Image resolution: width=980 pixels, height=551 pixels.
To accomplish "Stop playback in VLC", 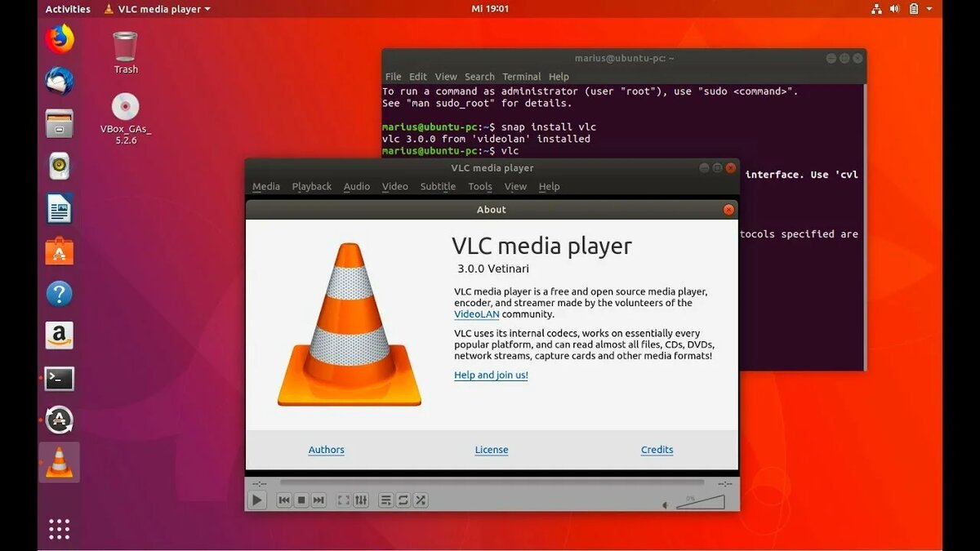I will click(301, 500).
